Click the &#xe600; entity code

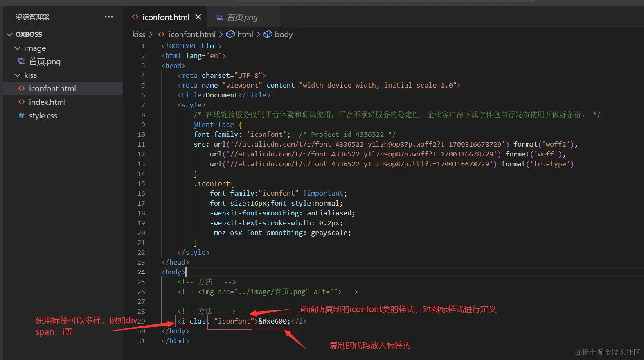point(274,321)
